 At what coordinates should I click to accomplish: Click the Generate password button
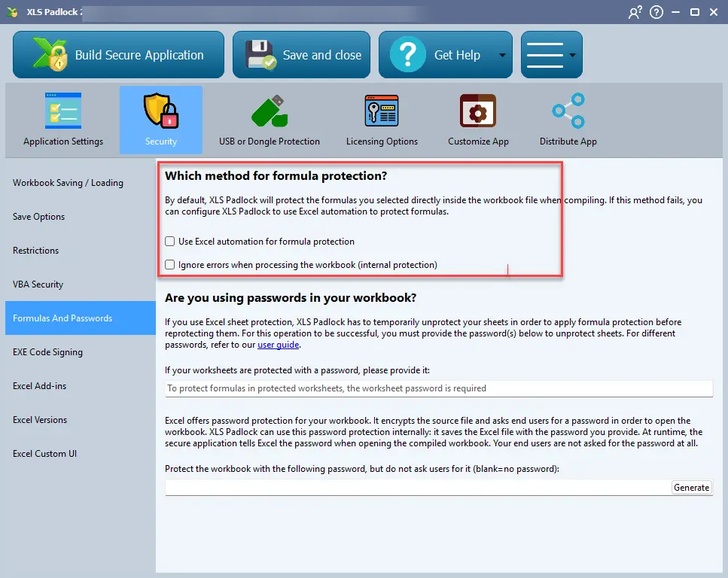pos(691,488)
